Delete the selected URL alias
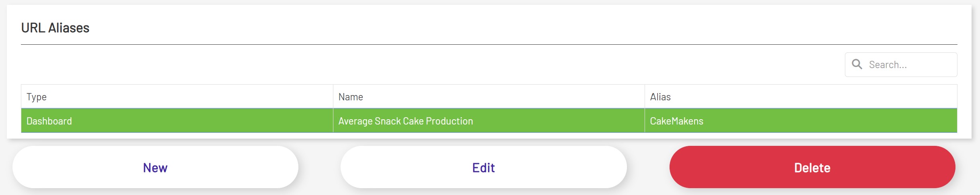 pos(812,167)
